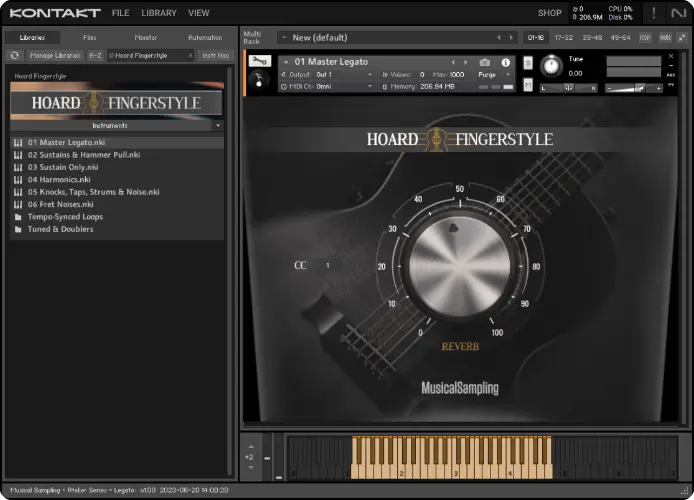Open the LIBRARY menu
Screen dimensions: 694x500
[x=158, y=13]
